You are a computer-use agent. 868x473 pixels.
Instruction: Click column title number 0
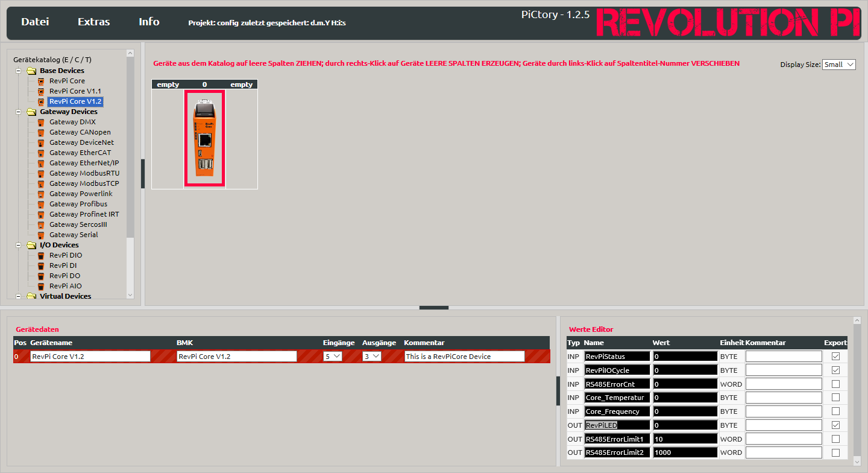[205, 84]
